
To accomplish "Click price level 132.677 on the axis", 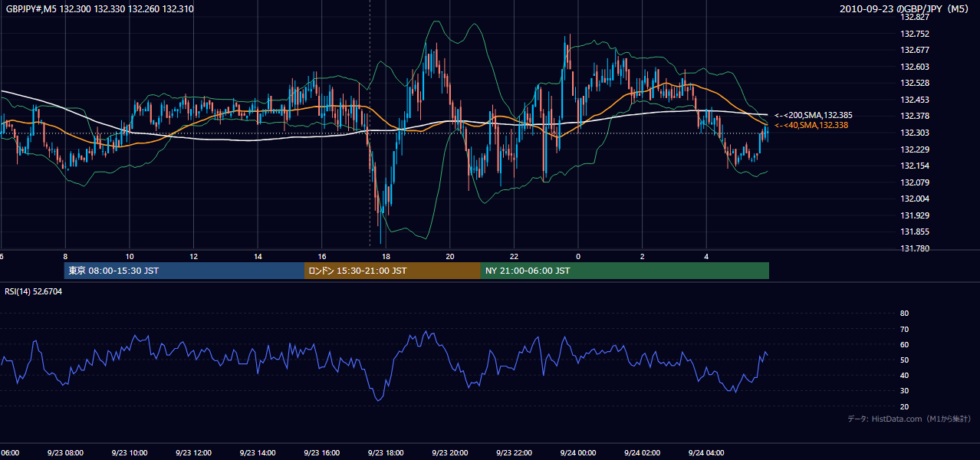I will [914, 50].
